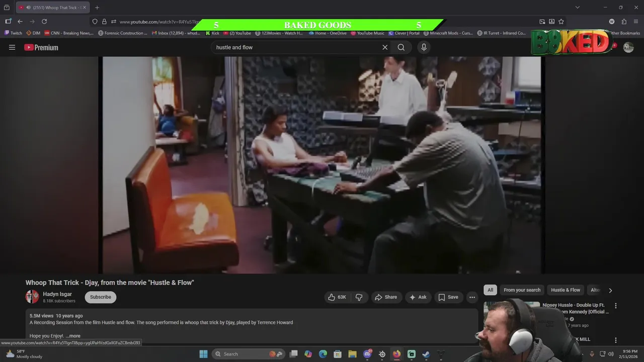
Task: Click the video player area
Action: [x=322, y=165]
